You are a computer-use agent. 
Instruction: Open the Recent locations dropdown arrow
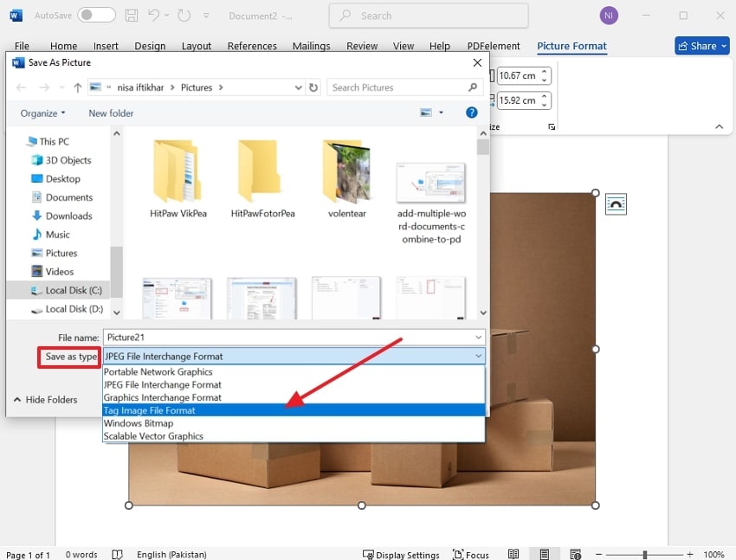61,87
